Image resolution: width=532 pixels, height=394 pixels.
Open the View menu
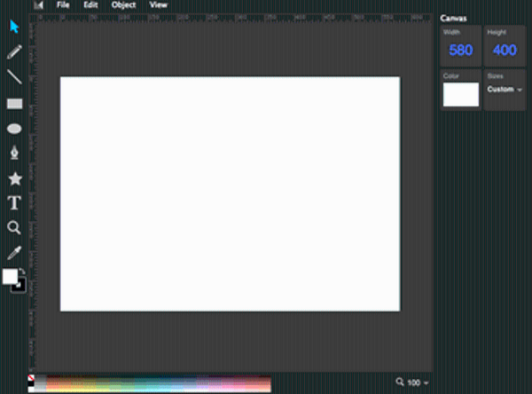(x=159, y=4)
